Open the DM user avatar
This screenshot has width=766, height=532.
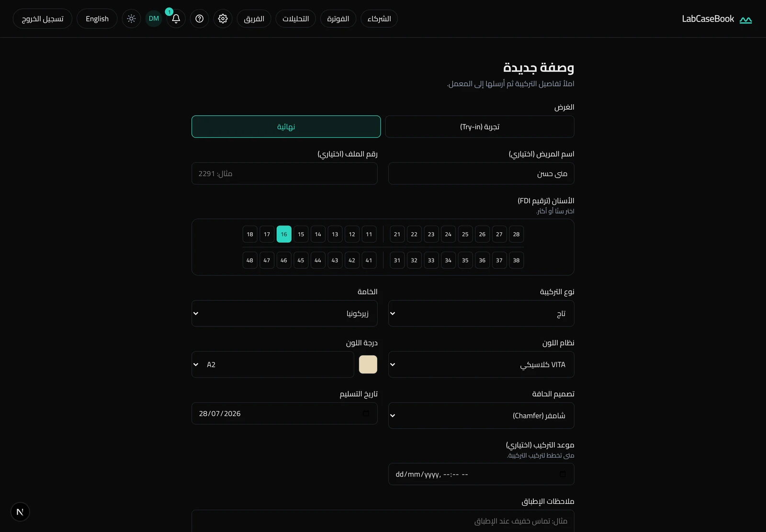(x=154, y=19)
